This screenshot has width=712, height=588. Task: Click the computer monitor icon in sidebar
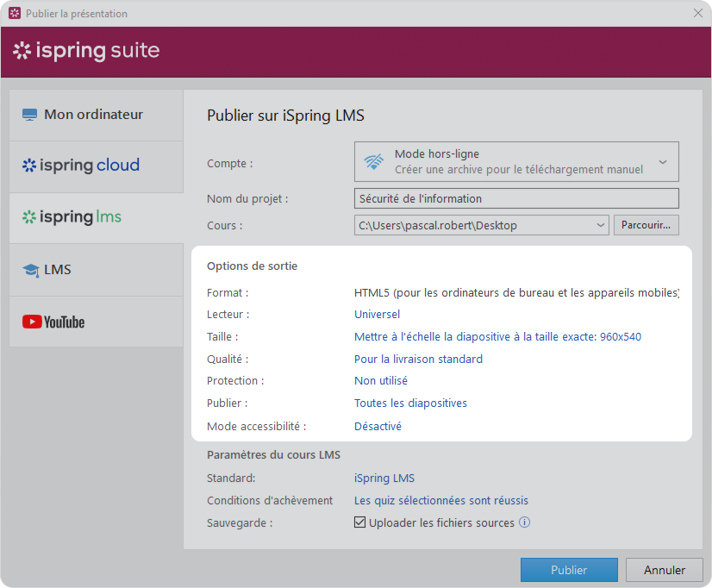[x=30, y=115]
